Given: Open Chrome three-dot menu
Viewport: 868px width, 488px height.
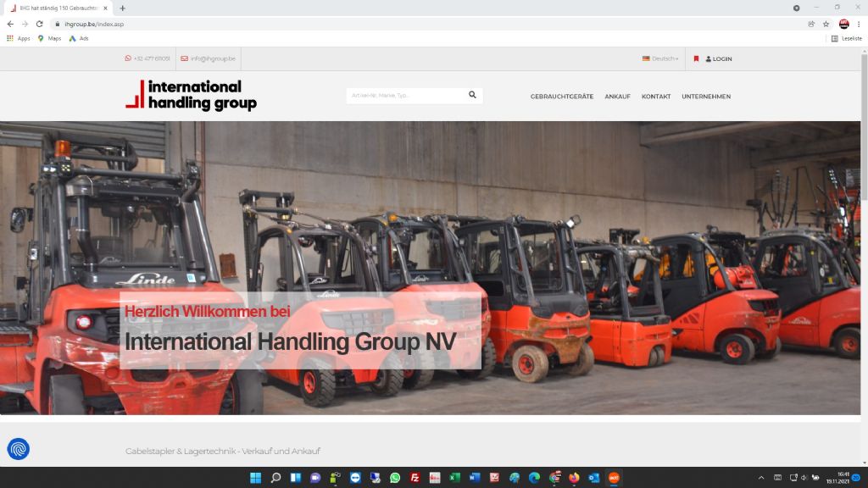Looking at the screenshot, I should pyautogui.click(x=859, y=24).
